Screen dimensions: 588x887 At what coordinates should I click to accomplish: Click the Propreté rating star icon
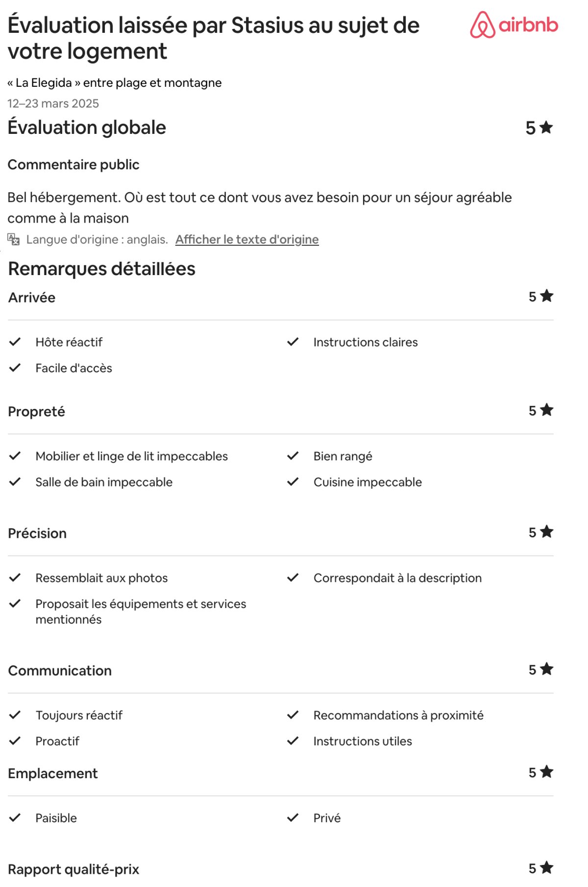tap(547, 410)
